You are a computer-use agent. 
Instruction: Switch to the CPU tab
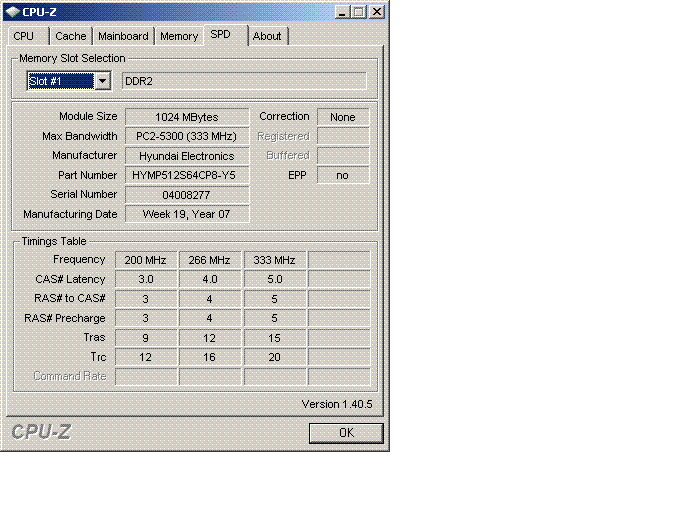click(28, 36)
